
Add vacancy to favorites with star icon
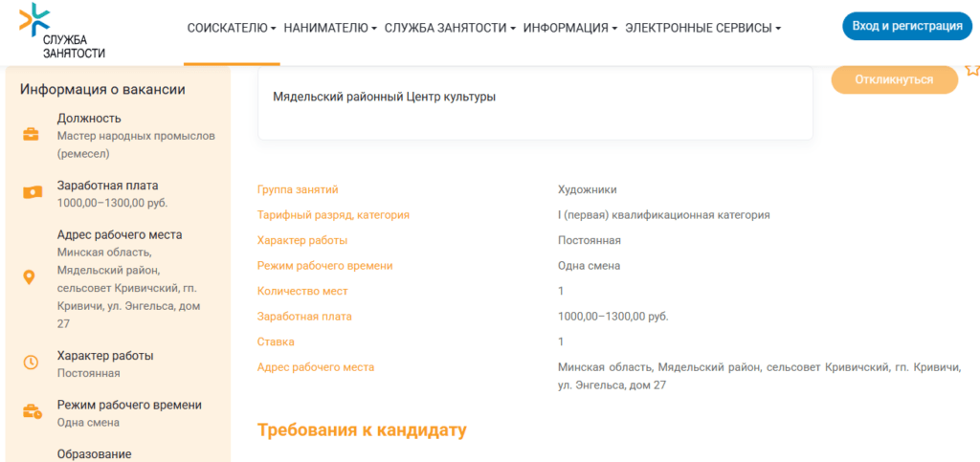[971, 70]
